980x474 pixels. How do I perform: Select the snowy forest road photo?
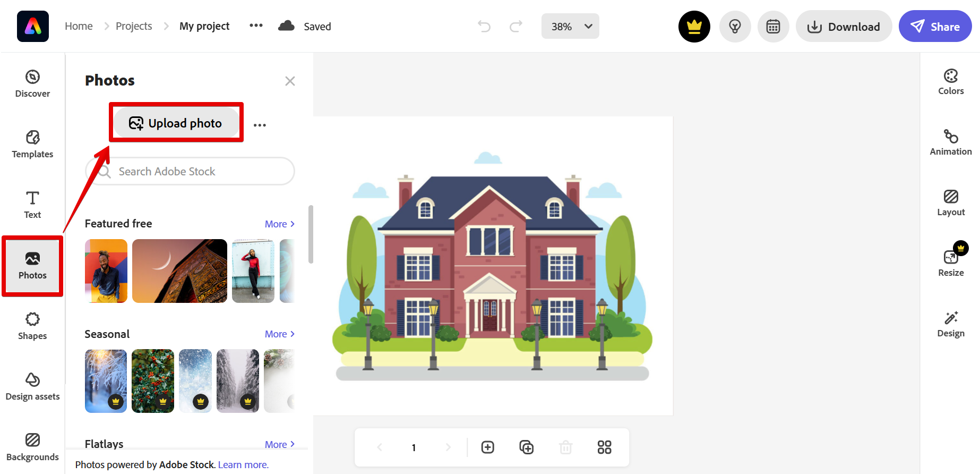click(x=238, y=381)
